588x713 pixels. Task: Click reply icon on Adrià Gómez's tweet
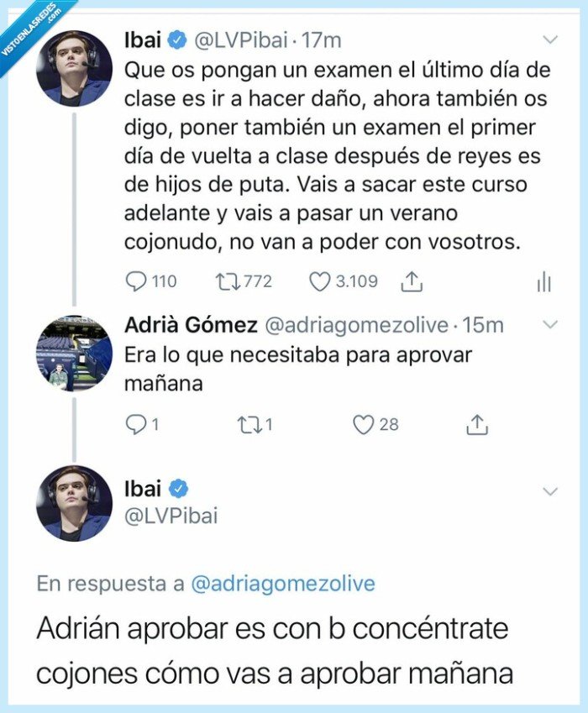coord(134,425)
